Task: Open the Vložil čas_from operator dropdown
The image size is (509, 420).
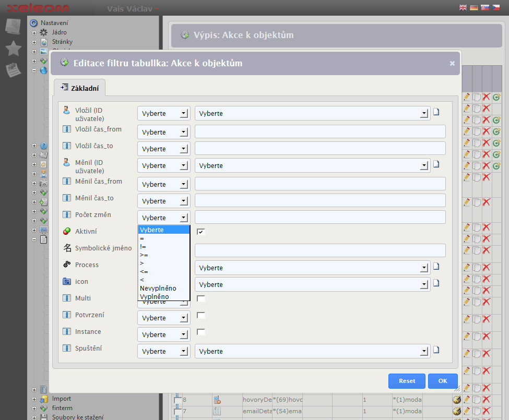Action: pyautogui.click(x=163, y=133)
